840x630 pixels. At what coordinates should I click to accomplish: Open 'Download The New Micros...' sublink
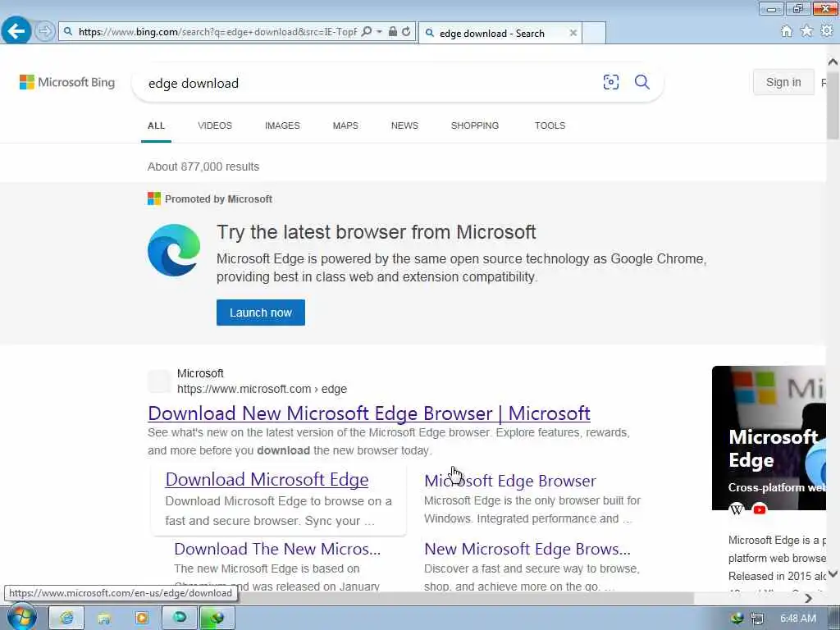tap(277, 549)
